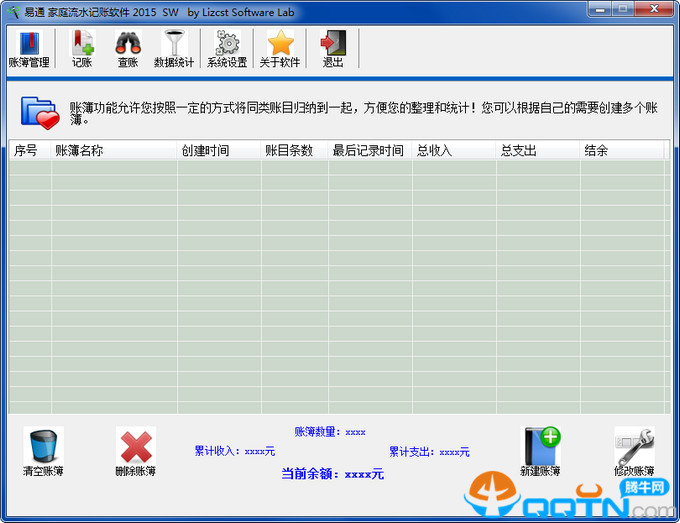
Task: Click the 记账 record entry icon
Action: (x=82, y=48)
